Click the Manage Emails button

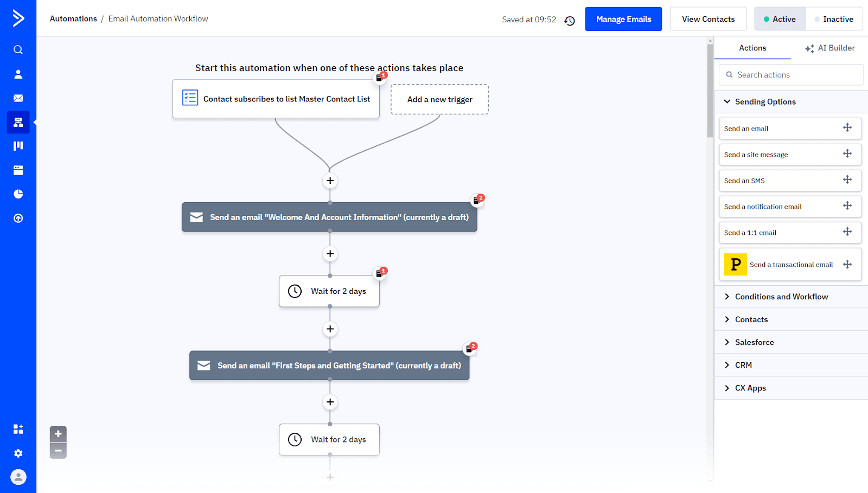click(623, 18)
